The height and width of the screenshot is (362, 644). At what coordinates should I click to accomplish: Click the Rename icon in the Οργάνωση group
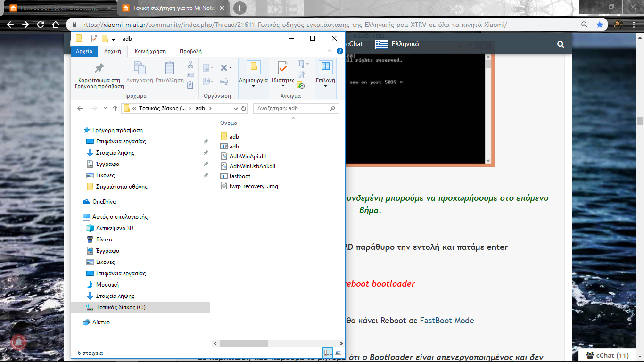pyautogui.click(x=224, y=81)
